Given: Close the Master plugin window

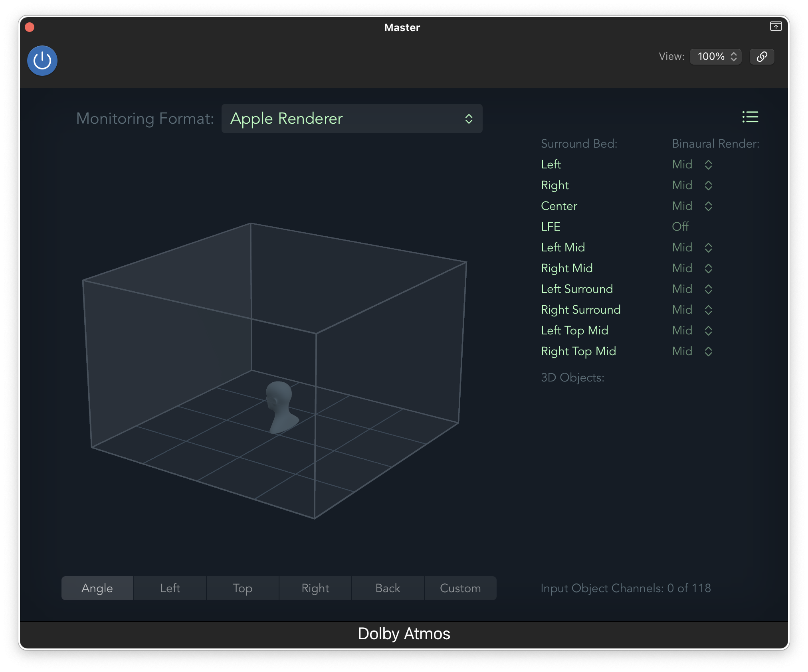Looking at the screenshot, I should click(x=30, y=27).
